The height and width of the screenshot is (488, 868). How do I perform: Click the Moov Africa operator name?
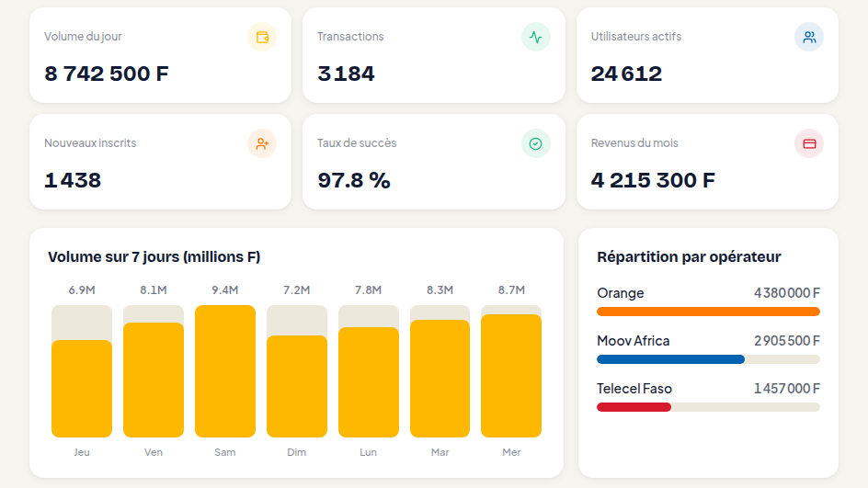[x=634, y=341]
